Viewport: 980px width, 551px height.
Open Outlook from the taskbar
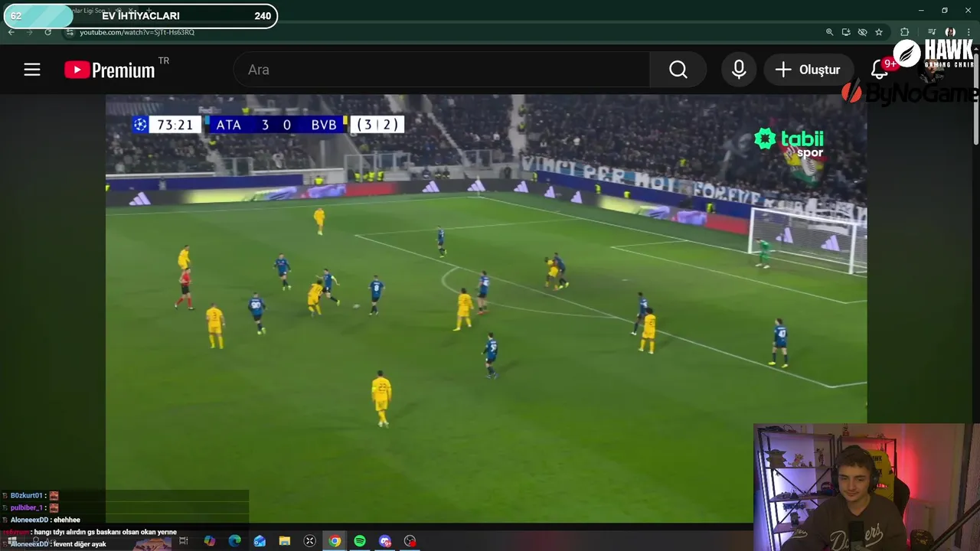tap(260, 541)
